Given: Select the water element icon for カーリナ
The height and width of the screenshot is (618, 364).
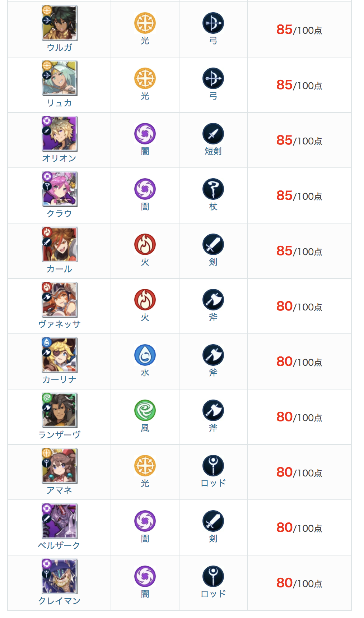Looking at the screenshot, I should 145,355.
